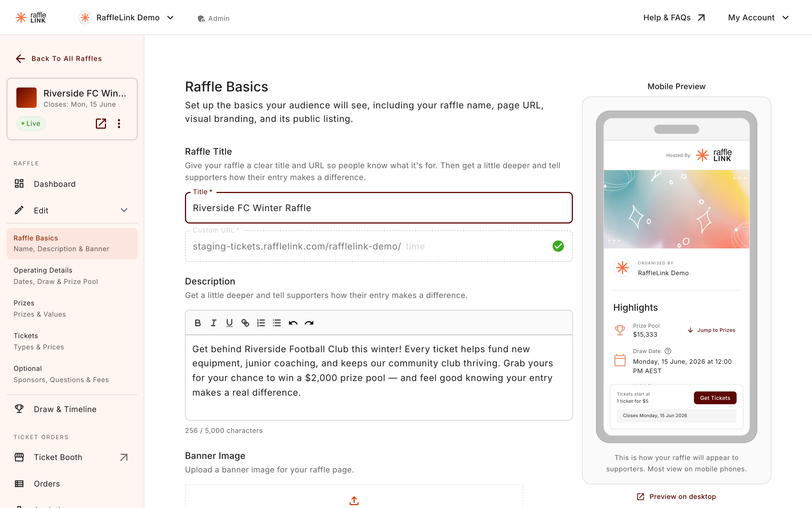
Task: Click the Back arrow icon
Action: click(x=21, y=58)
